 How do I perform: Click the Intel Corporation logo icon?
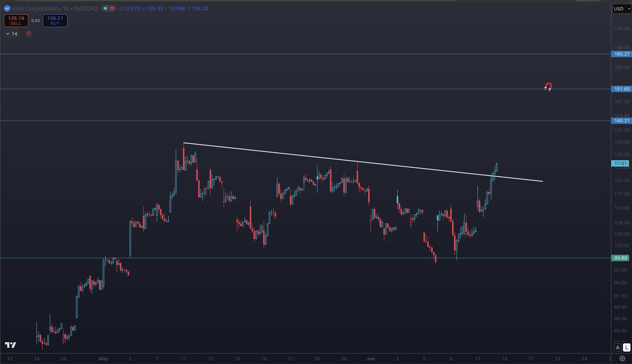(x=7, y=8)
